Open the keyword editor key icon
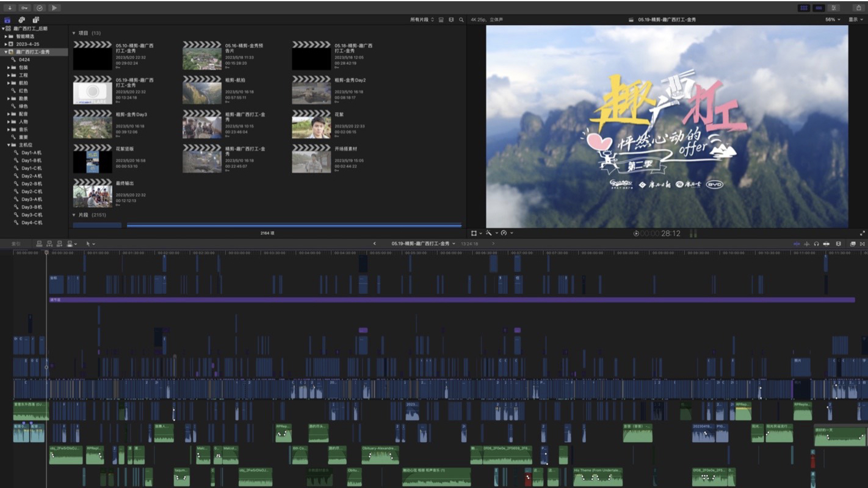 pos(25,8)
